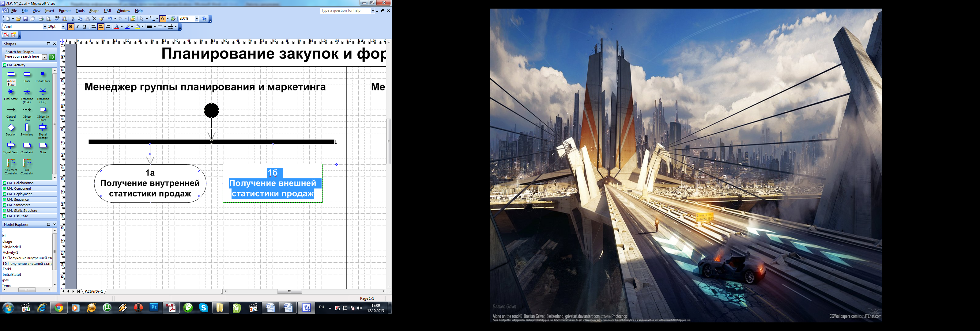The width and height of the screenshot is (980, 331).
Task: Toggle the Text tool button
Action: coord(162,19)
